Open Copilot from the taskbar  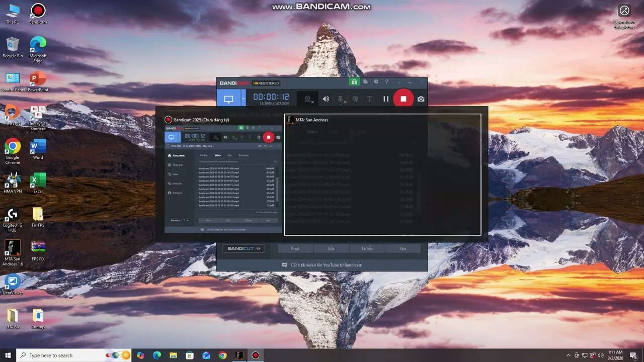[x=140, y=355]
